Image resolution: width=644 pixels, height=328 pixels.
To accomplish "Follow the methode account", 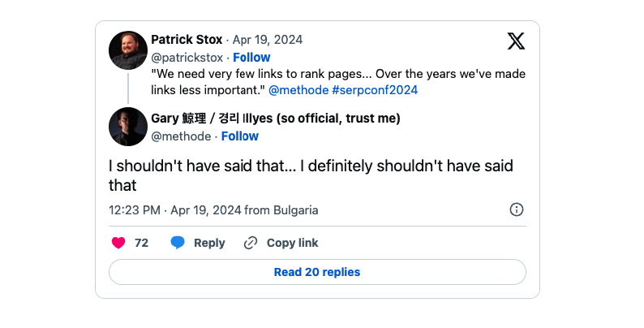I will (x=240, y=136).
